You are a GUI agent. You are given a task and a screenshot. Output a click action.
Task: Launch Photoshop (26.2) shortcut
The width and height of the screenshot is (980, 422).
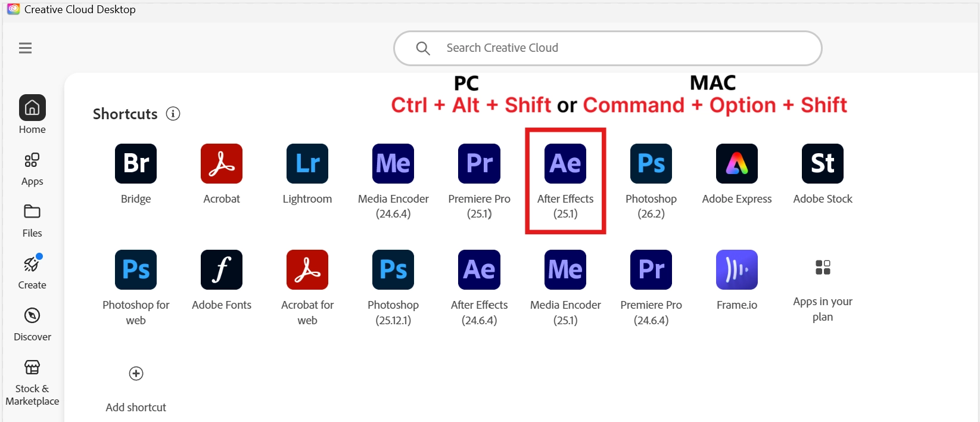click(651, 164)
